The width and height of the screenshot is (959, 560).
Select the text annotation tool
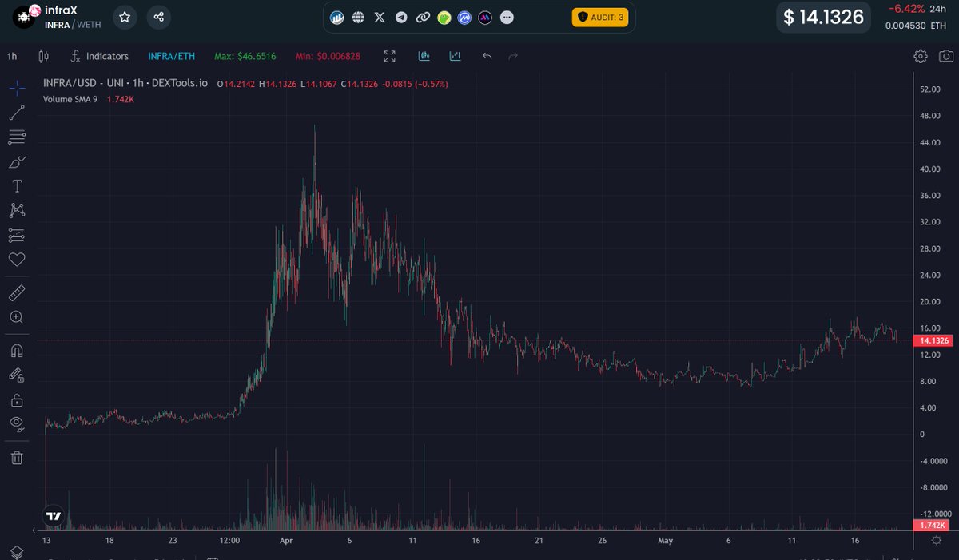click(17, 186)
